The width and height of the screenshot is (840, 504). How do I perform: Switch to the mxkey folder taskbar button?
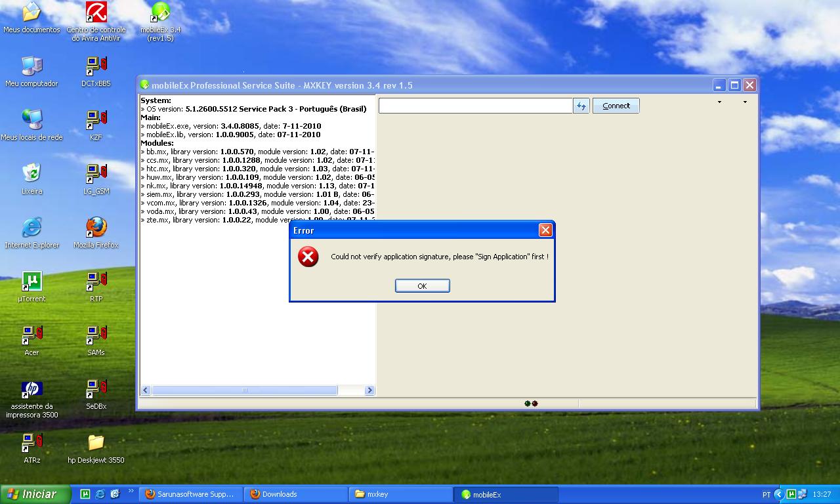400,494
